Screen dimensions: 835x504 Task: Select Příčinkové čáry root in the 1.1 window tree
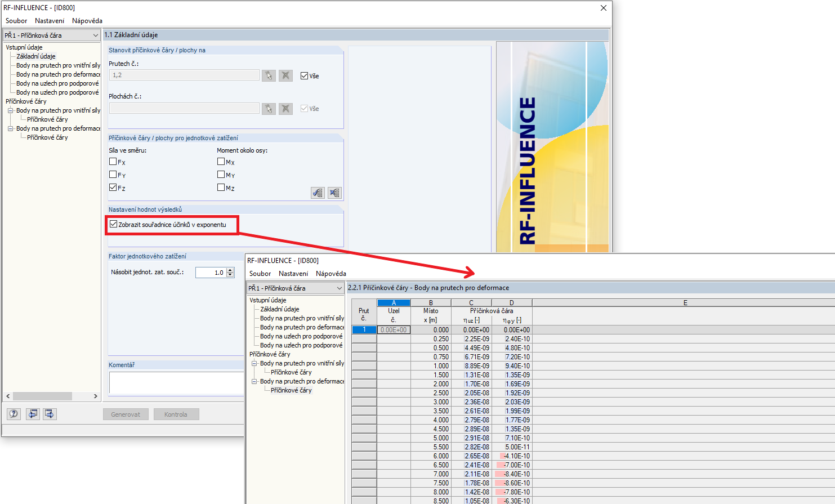pyautogui.click(x=26, y=101)
